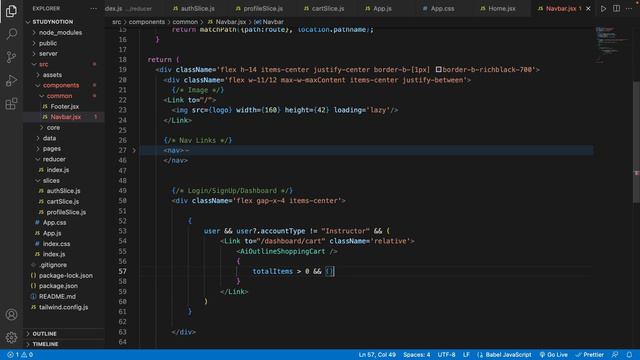
Task: Expand the folded nav block arrow
Action: 134,150
